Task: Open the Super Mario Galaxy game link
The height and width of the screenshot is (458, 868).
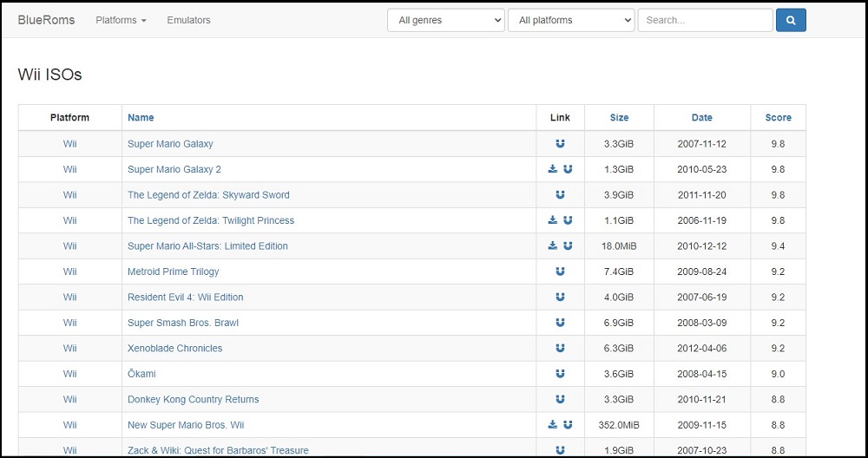Action: (170, 144)
